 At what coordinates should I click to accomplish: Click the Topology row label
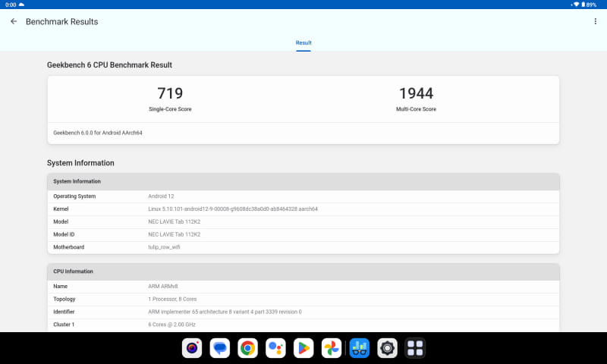point(64,299)
